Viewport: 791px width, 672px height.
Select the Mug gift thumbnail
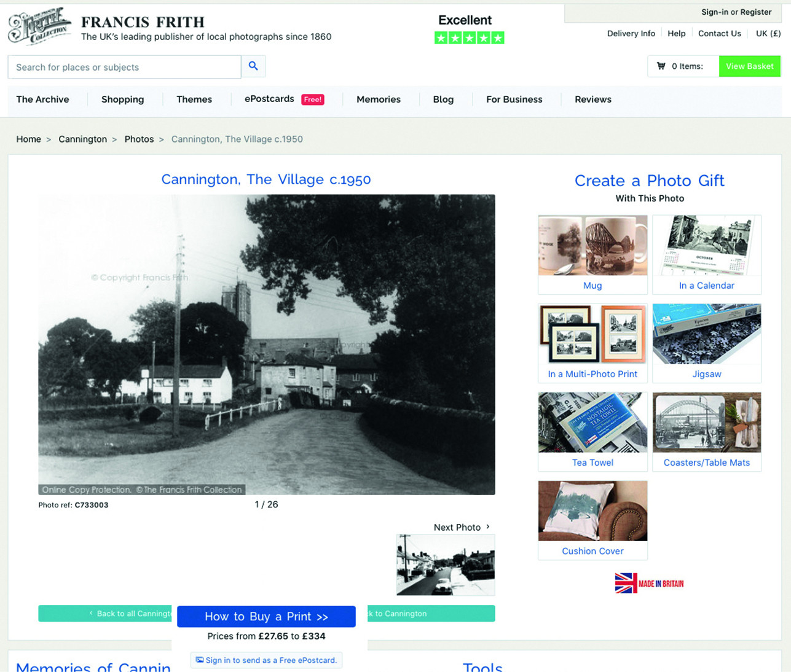tap(592, 245)
